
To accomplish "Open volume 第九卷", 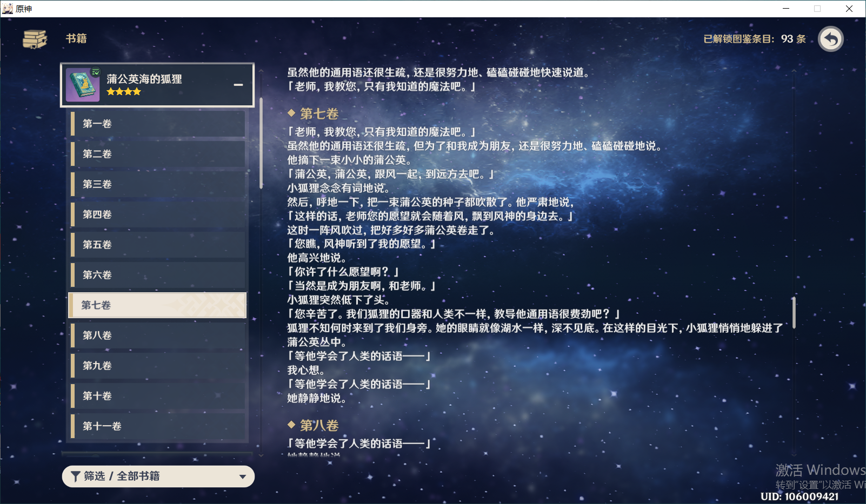I will [x=158, y=366].
